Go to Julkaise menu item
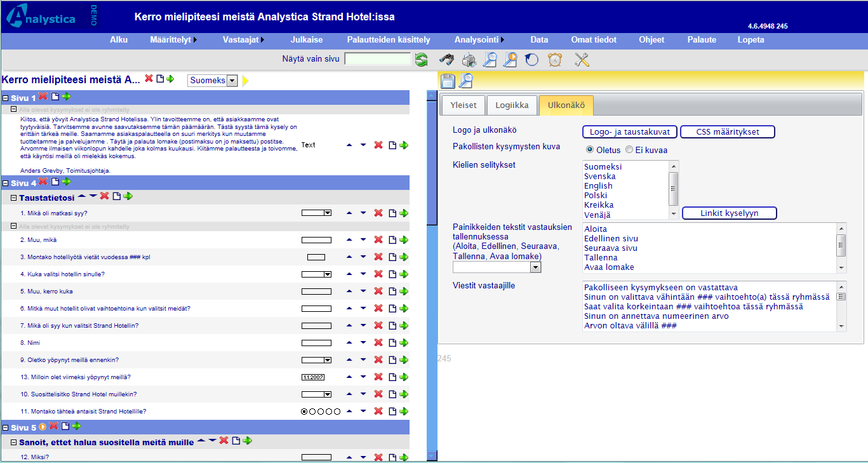Screen dimensions: 868x463 coord(307,39)
